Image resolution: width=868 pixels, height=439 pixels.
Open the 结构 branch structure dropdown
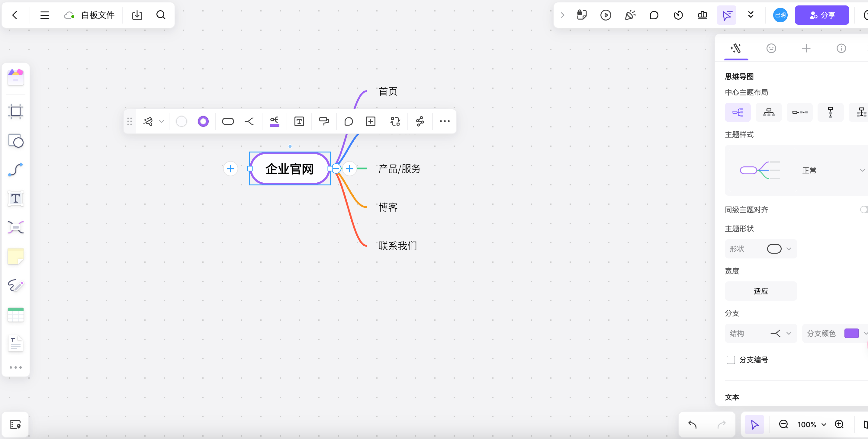761,334
